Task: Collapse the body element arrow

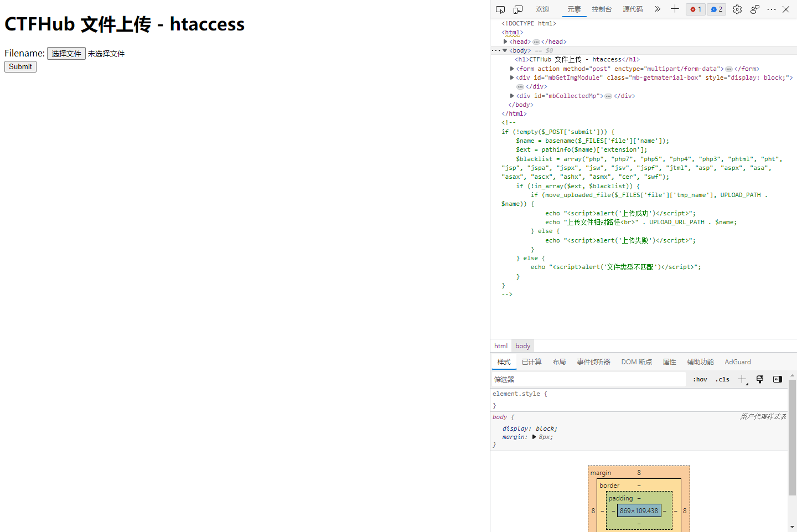Action: tap(505, 50)
